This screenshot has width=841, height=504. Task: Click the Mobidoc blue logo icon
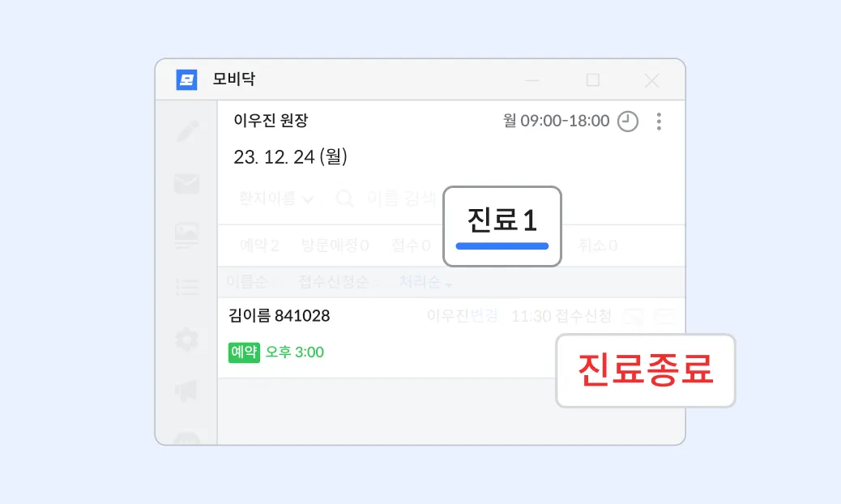coord(186,80)
